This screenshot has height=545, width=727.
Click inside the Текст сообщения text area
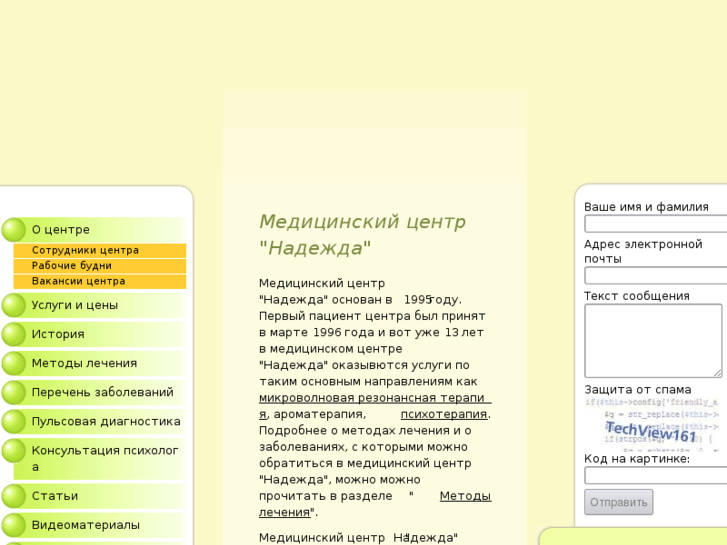652,341
